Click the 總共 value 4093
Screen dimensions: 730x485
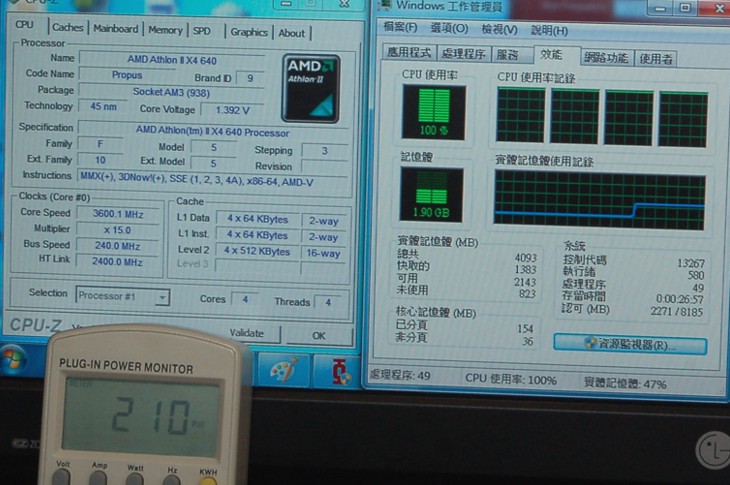pos(526,258)
